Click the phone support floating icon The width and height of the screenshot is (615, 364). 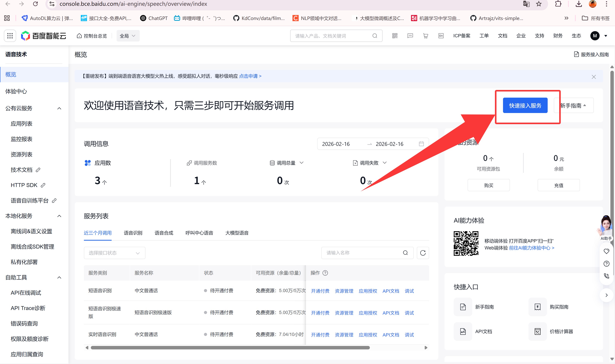click(x=606, y=276)
